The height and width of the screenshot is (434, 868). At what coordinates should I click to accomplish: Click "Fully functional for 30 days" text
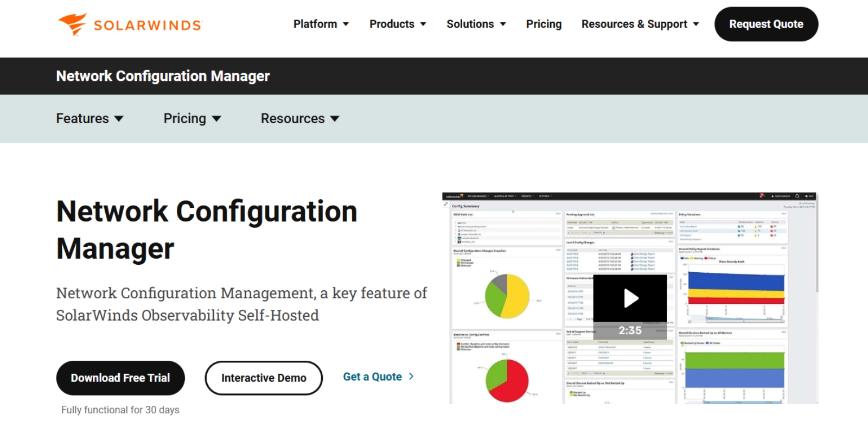coord(120,410)
